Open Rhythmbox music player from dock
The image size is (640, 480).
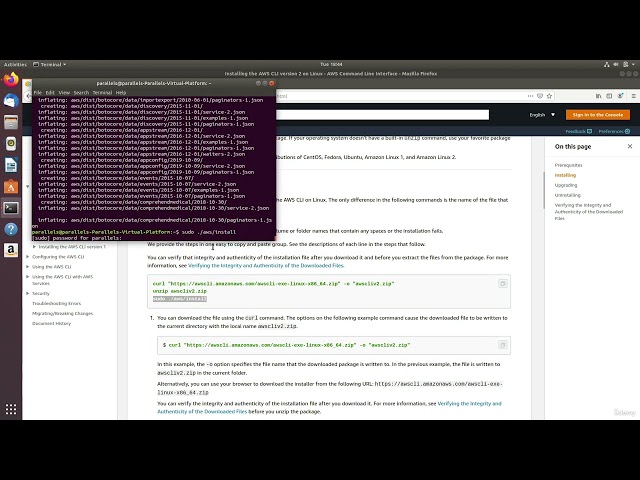[x=11, y=143]
